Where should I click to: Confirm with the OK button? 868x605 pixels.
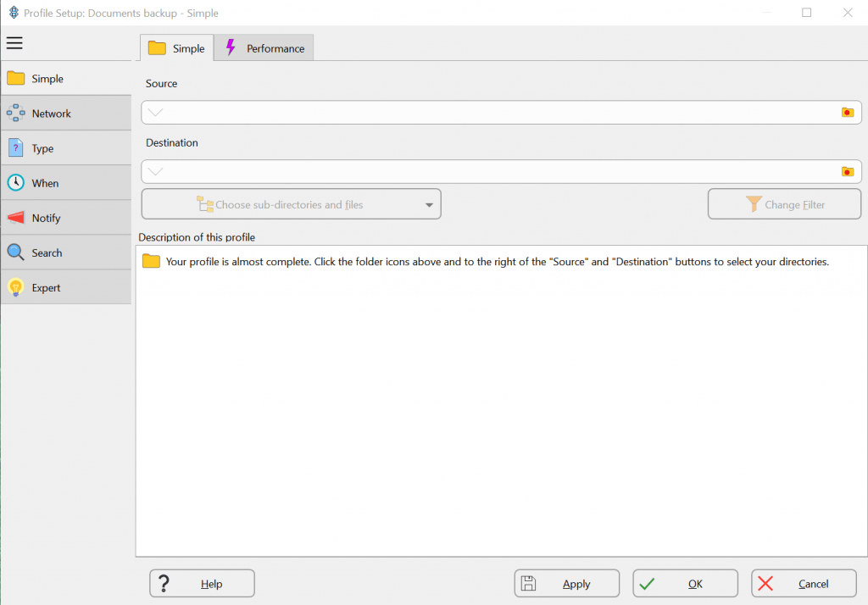[x=685, y=584]
